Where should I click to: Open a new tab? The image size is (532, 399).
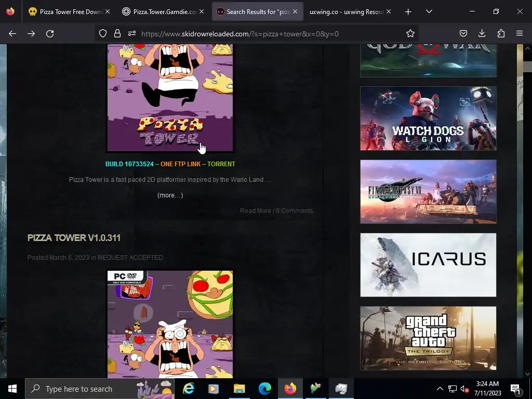[408, 12]
